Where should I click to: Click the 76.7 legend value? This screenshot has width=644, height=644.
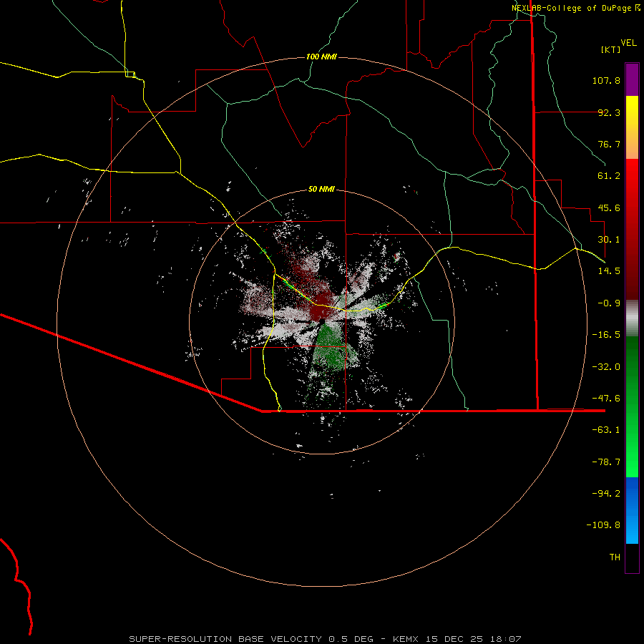(x=609, y=144)
